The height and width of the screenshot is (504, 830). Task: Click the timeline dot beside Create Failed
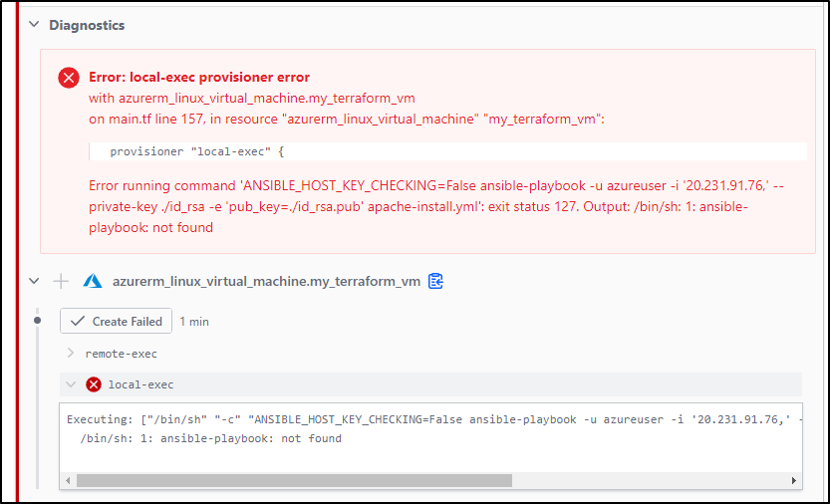[x=37, y=321]
